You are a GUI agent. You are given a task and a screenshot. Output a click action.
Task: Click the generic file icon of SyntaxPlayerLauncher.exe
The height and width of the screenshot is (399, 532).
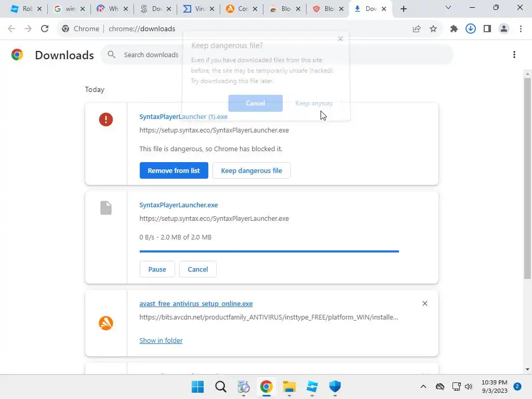click(106, 208)
